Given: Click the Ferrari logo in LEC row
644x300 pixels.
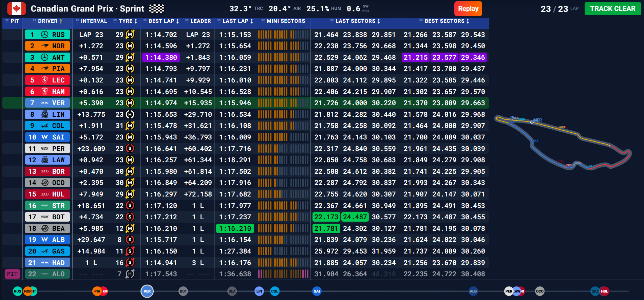Looking at the screenshot, I should tap(44, 80).
